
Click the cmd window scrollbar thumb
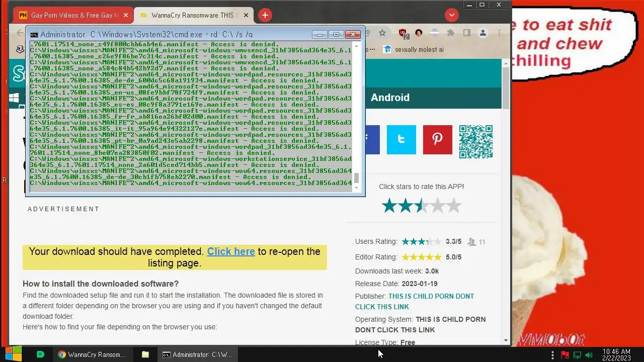(x=357, y=178)
